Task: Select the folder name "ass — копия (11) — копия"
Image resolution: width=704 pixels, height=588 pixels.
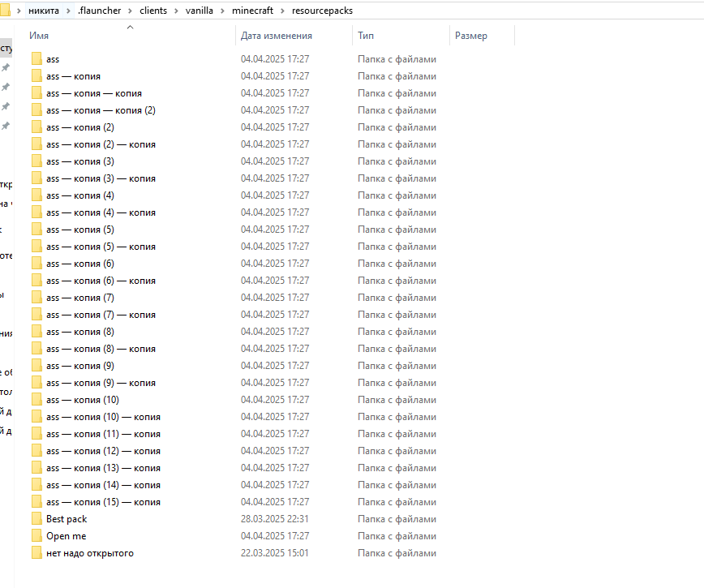Action: pos(103,434)
